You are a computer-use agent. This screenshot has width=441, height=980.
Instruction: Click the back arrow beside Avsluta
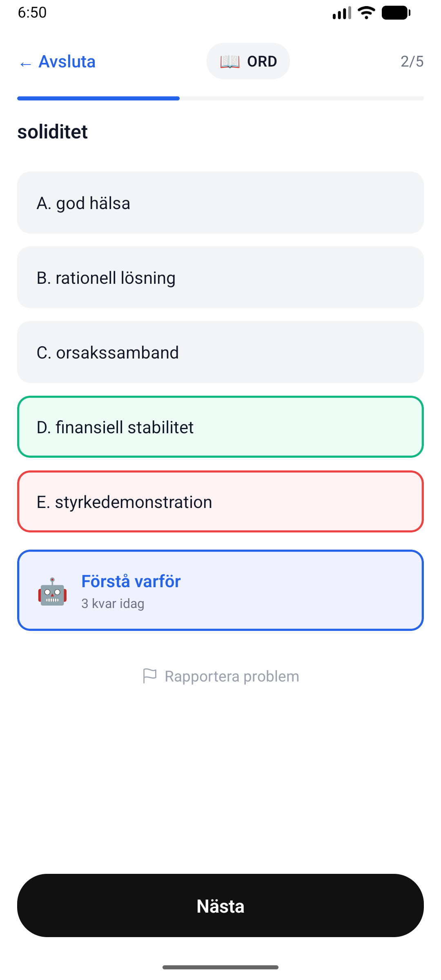click(25, 63)
